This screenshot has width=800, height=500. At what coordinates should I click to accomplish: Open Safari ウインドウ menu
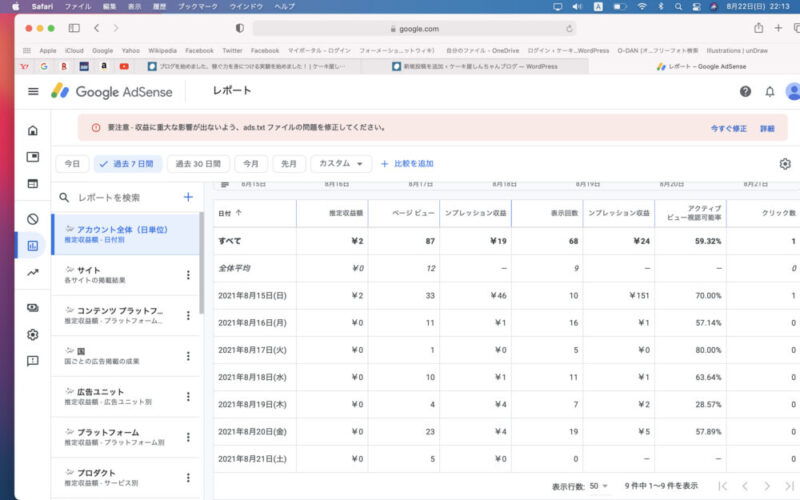pos(246,7)
